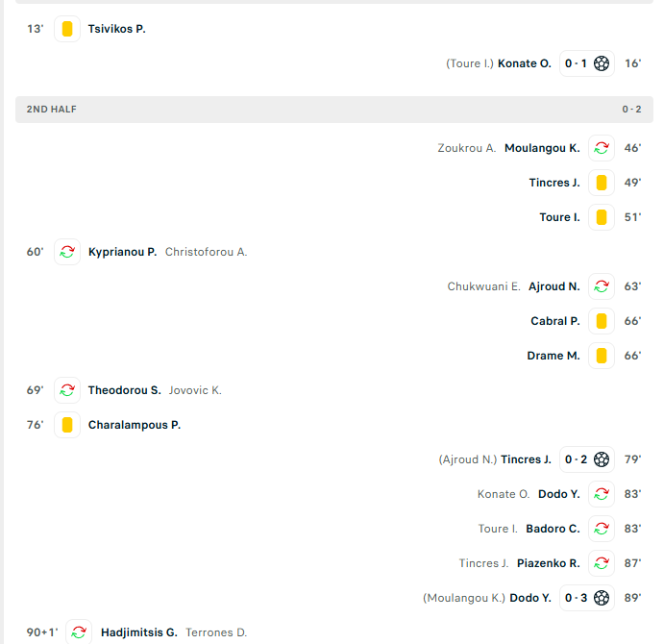Click the 2ND HALF section header
The width and height of the screenshot is (664, 644).
tap(52, 110)
